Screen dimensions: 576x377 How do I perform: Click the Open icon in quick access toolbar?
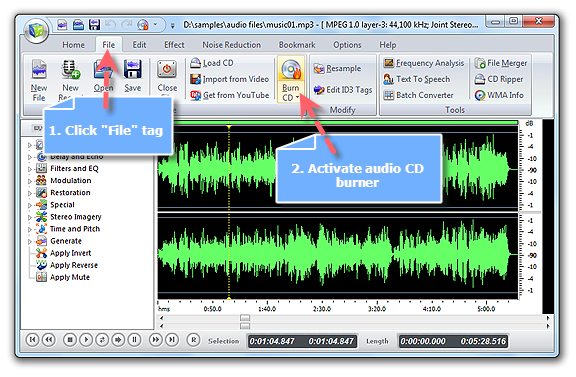(78, 25)
